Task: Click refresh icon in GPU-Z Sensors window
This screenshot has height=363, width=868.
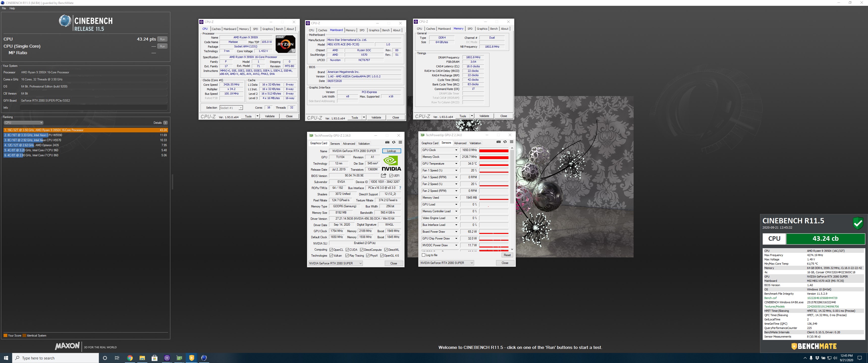Action: tap(505, 142)
